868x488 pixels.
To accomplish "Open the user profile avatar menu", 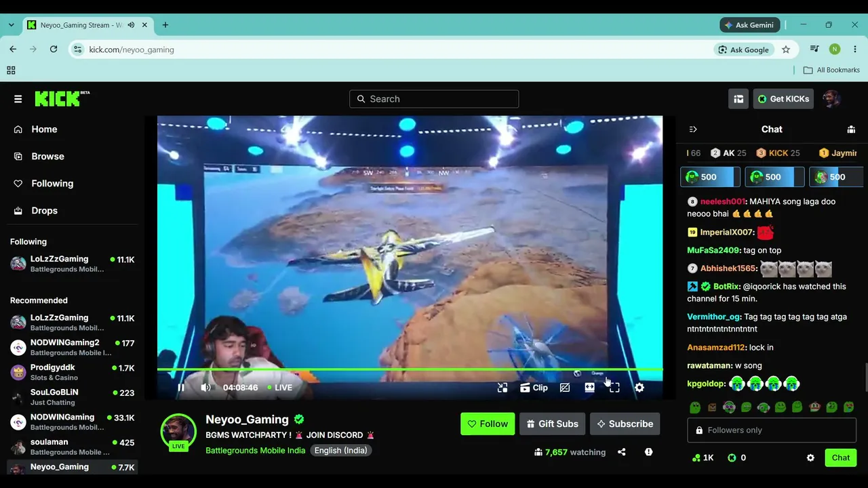I will click(832, 99).
